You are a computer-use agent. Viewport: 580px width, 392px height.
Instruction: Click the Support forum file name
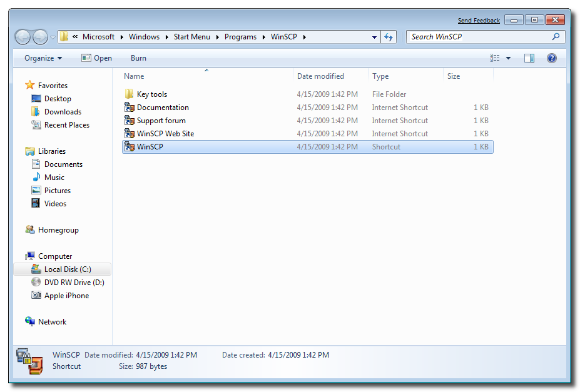(x=161, y=121)
